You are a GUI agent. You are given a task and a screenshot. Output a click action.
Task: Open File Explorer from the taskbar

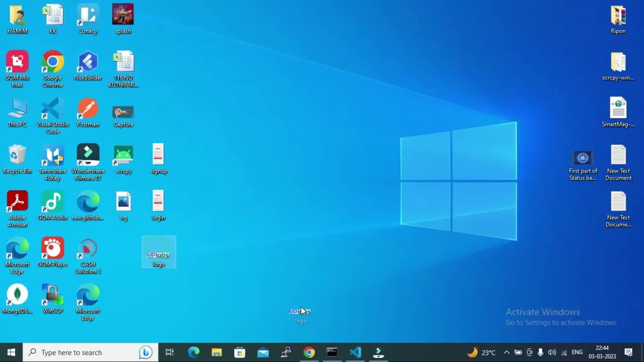coord(217,352)
